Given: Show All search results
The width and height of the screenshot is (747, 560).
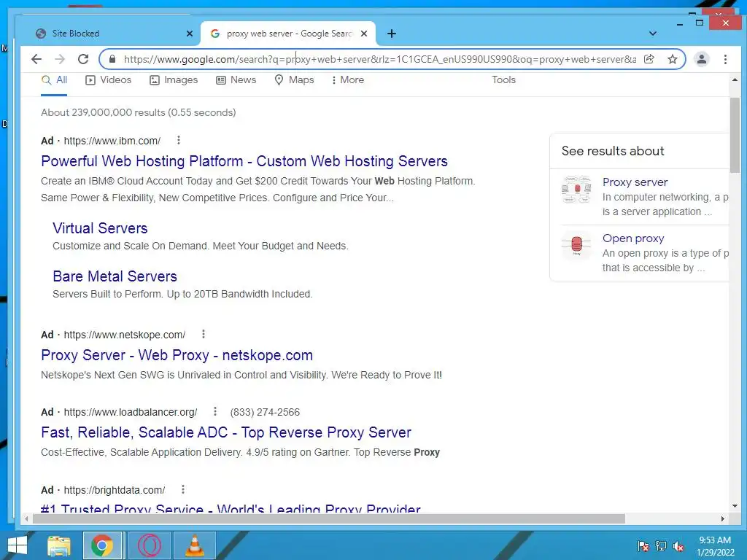Looking at the screenshot, I should click(54, 80).
